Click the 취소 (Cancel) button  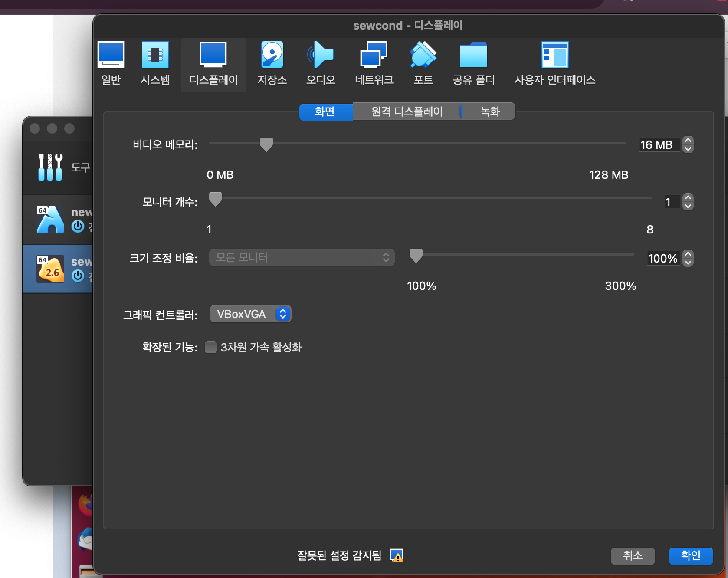(633, 556)
